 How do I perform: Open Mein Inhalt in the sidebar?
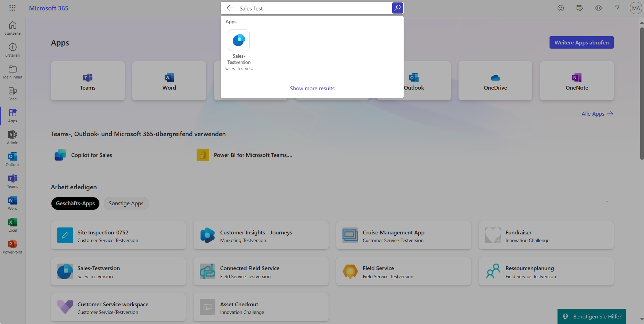point(13,72)
